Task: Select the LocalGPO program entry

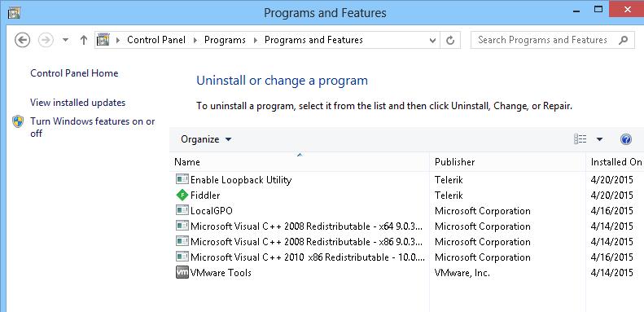Action: (212, 211)
